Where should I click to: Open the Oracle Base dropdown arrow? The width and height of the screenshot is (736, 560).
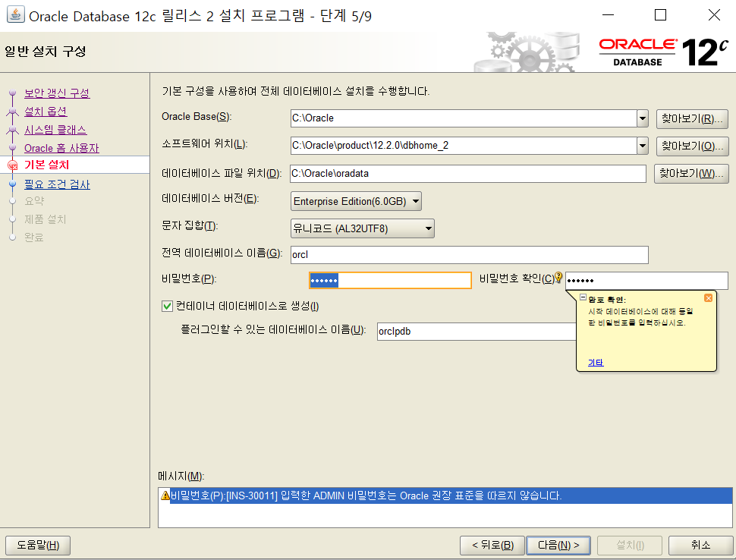tap(643, 118)
